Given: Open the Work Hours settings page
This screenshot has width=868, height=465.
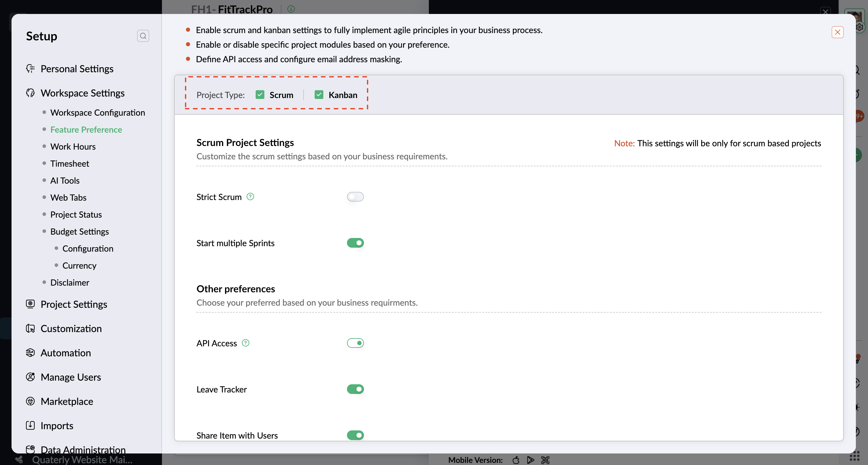Looking at the screenshot, I should pos(73,146).
